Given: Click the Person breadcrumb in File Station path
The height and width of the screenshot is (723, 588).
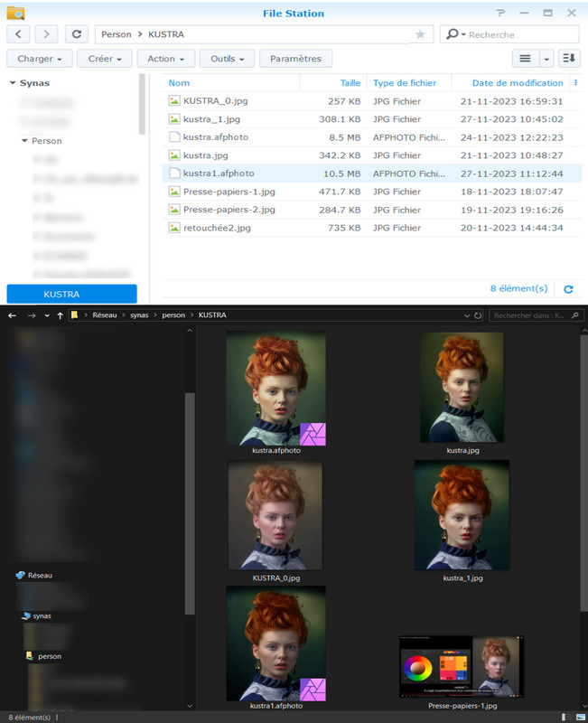Looking at the screenshot, I should click(117, 34).
